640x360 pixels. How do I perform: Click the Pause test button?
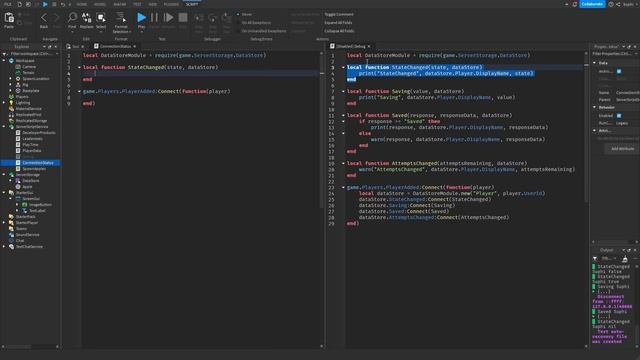pyautogui.click(x=154, y=18)
